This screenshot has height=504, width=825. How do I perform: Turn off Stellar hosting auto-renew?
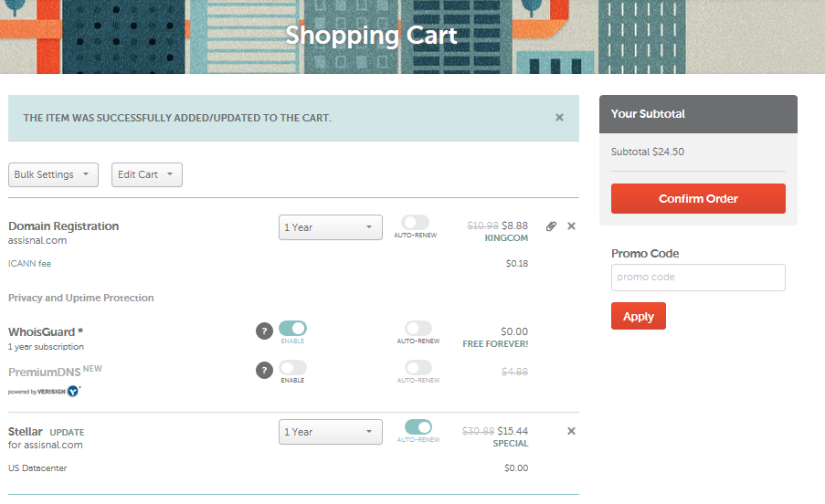[418, 426]
